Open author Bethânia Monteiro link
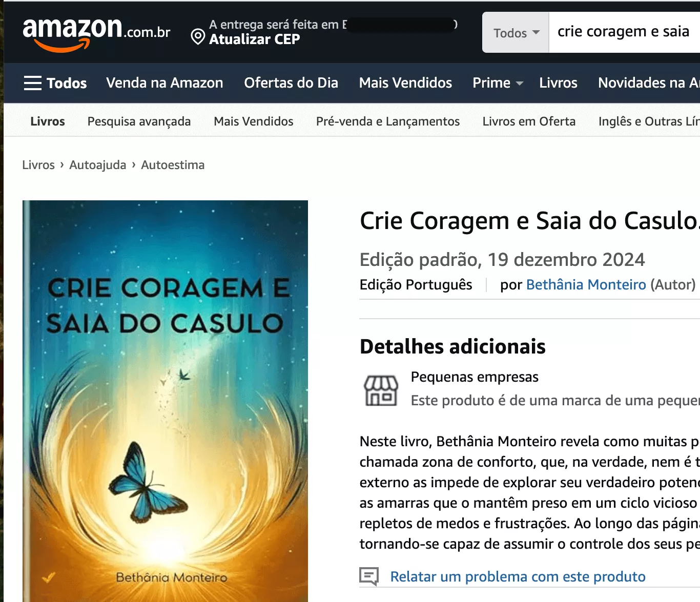This screenshot has width=700, height=602. tap(586, 285)
